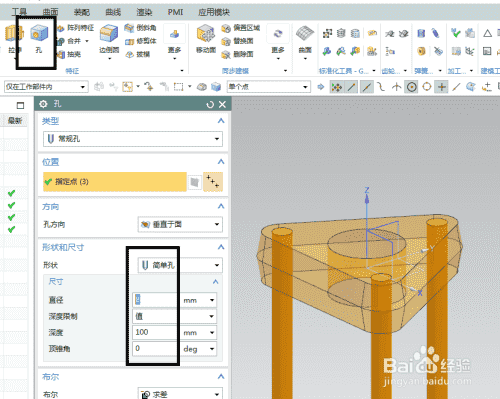Toggle the enable snap point option
Screen dimensions: 500x399
click(x=336, y=87)
